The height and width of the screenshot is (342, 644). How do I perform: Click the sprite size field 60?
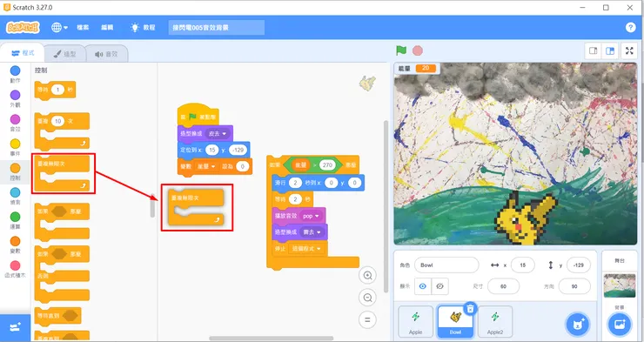tap(503, 286)
